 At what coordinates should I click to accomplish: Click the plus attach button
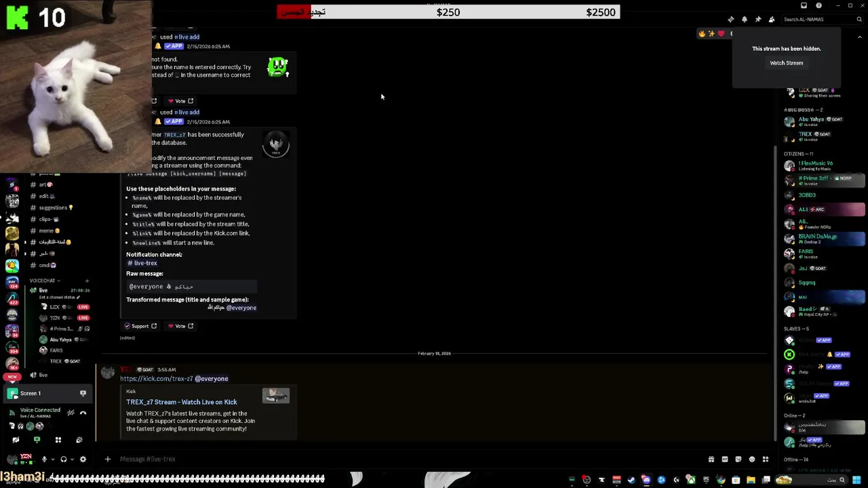(107, 459)
